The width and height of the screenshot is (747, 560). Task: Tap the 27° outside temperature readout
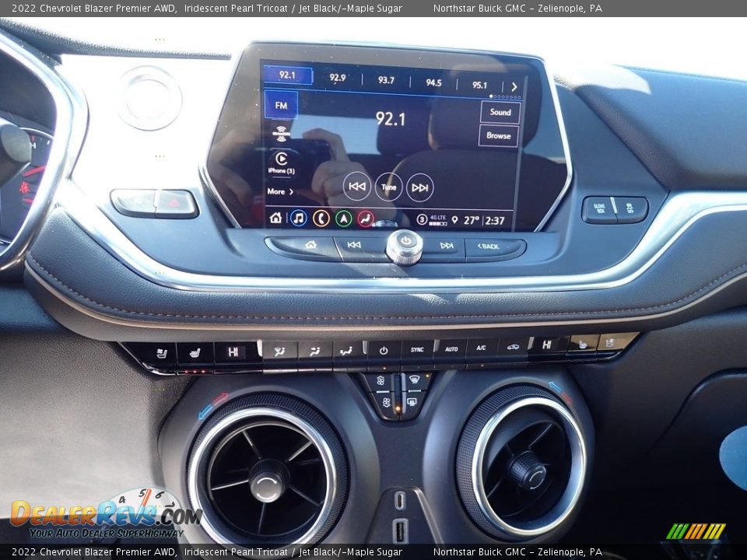tap(472, 220)
